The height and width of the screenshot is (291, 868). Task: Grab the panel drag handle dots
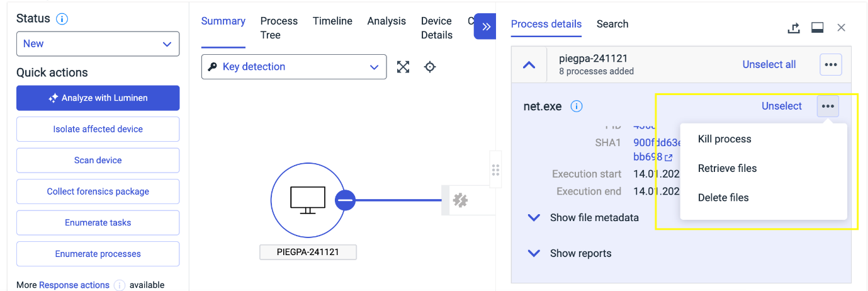(495, 170)
